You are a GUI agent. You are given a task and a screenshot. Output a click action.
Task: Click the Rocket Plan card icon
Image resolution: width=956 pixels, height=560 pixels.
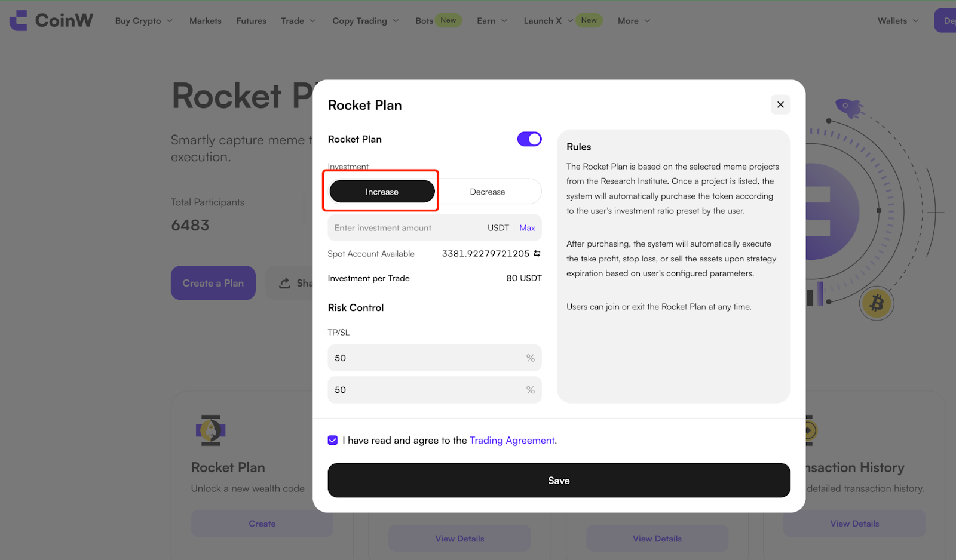point(210,430)
